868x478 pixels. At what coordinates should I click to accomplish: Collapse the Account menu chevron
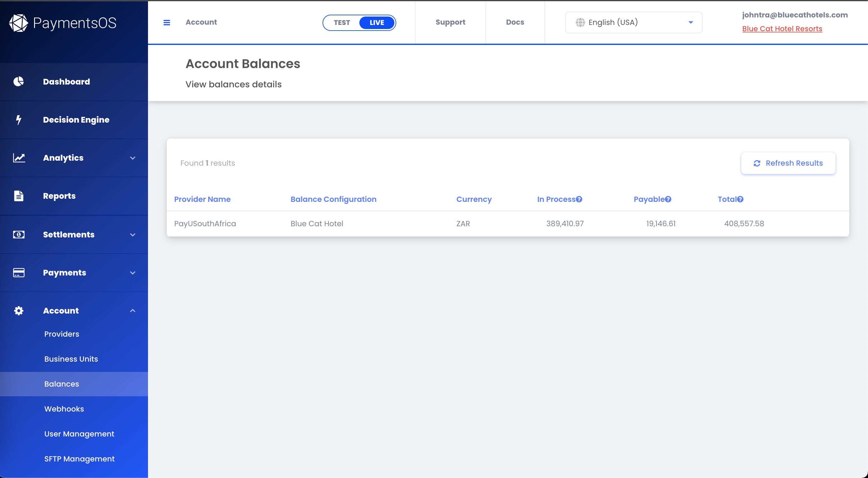pos(133,311)
